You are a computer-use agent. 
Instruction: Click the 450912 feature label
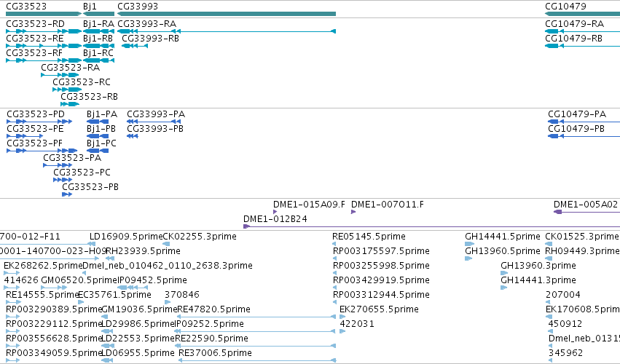(x=565, y=324)
